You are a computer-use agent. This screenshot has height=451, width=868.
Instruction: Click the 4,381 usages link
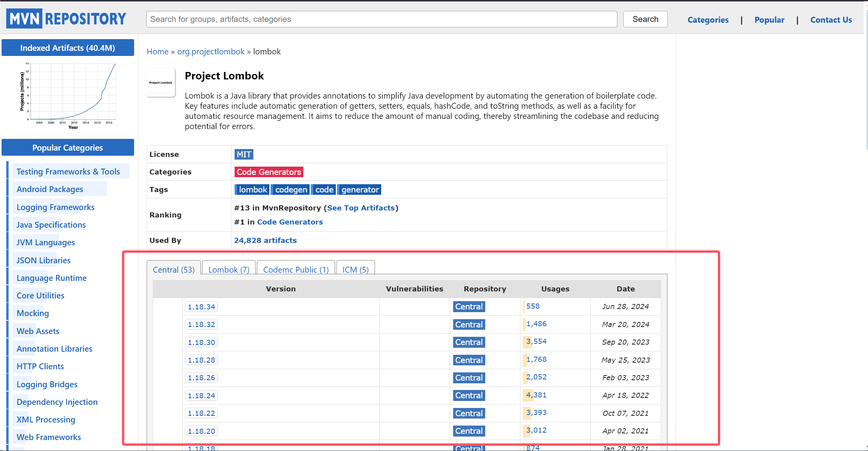pos(536,395)
